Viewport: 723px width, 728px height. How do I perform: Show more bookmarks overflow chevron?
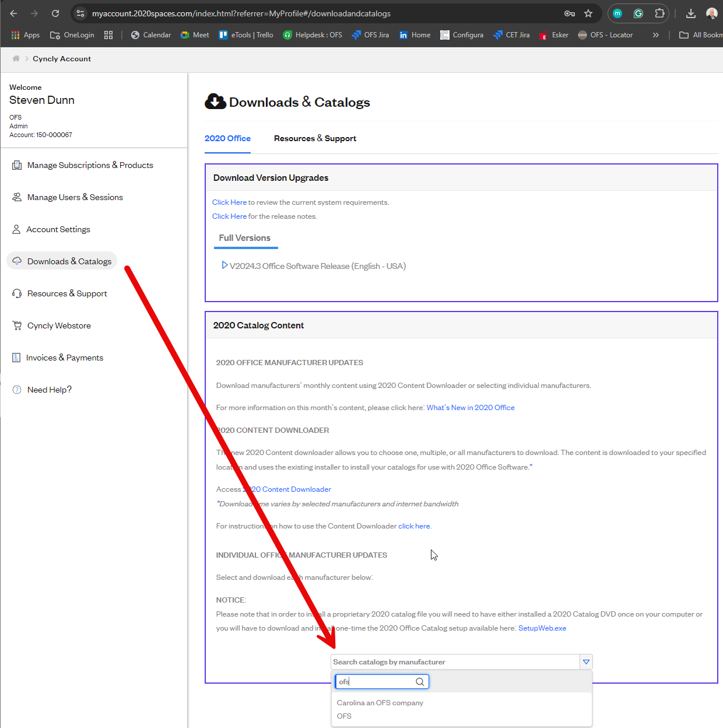(x=656, y=35)
